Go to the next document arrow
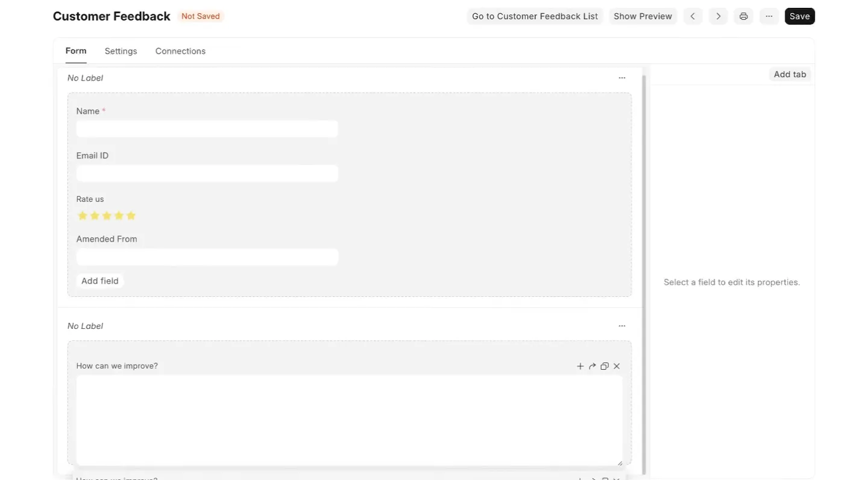The height and width of the screenshot is (480, 868). (x=718, y=16)
